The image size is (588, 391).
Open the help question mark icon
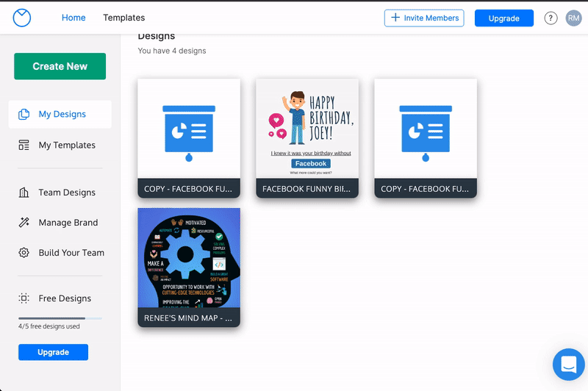[x=551, y=18]
